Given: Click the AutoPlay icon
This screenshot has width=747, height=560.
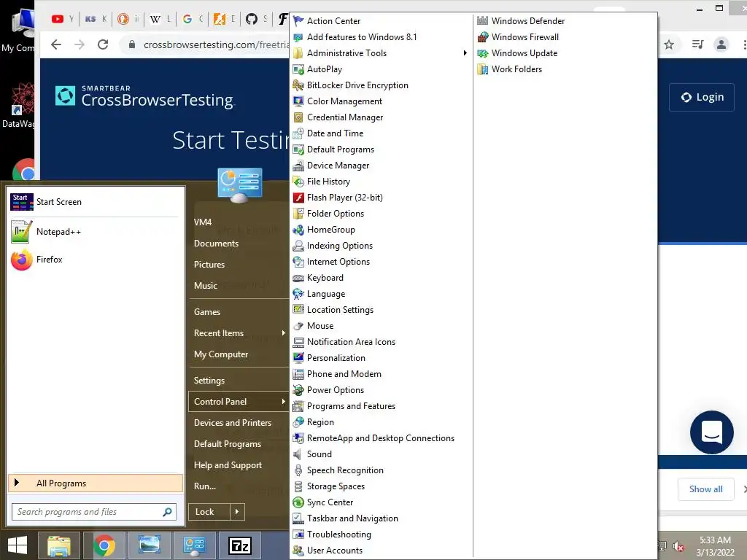Looking at the screenshot, I should pyautogui.click(x=298, y=69).
